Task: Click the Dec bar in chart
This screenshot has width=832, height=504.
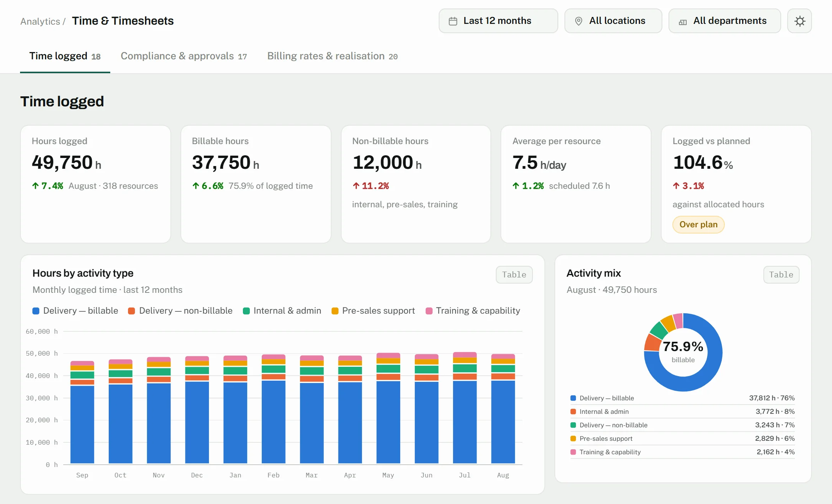Action: point(197,410)
